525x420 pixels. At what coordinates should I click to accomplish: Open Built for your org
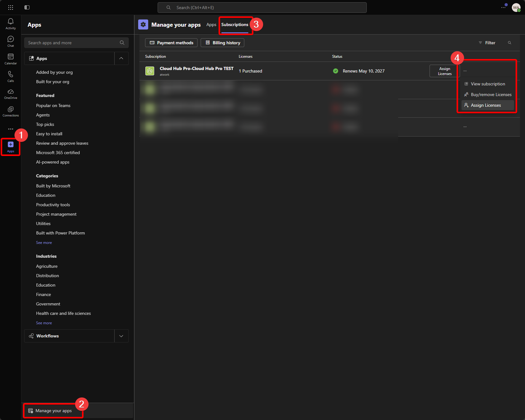pyautogui.click(x=52, y=82)
